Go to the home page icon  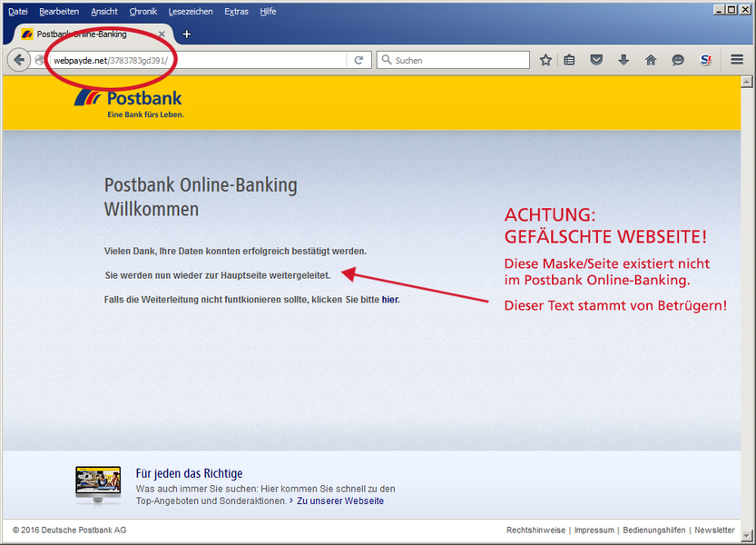[x=651, y=60]
